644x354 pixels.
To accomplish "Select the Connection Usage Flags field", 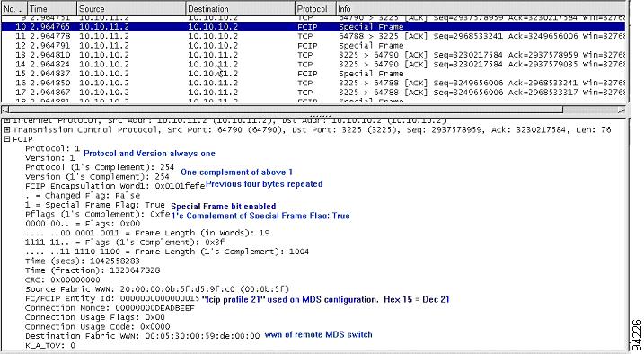I will coord(94,317).
